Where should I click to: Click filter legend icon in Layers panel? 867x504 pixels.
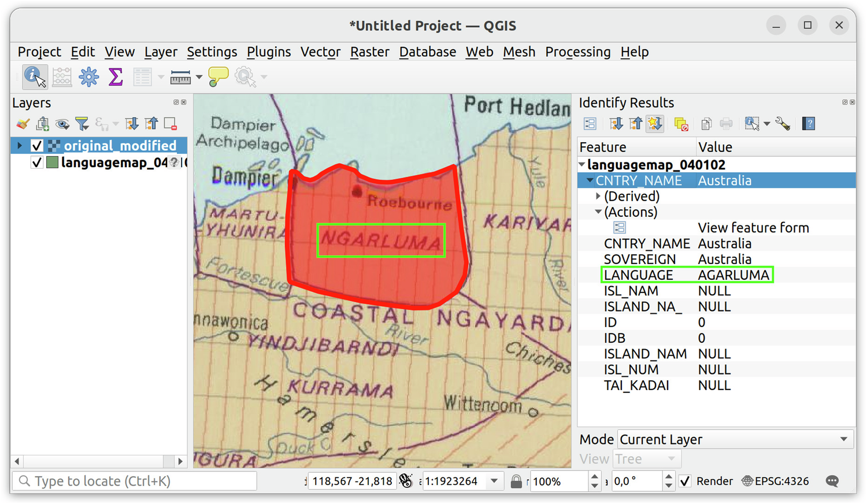click(82, 124)
